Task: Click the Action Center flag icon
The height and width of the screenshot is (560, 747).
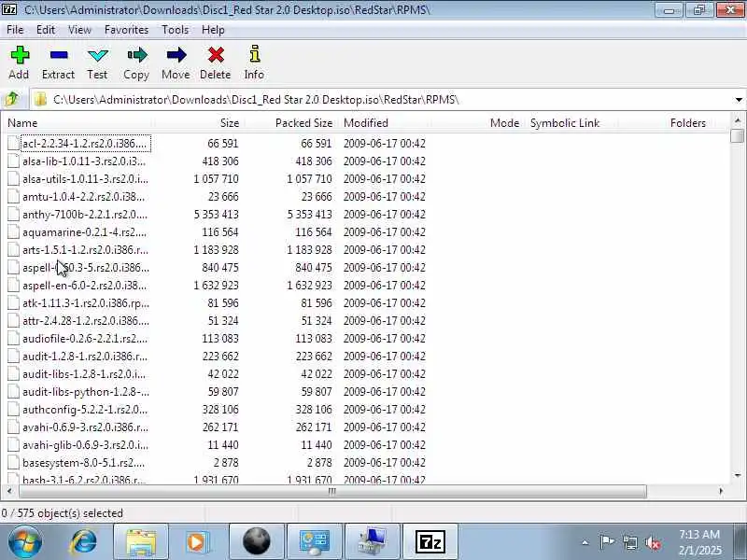Action: point(607,542)
